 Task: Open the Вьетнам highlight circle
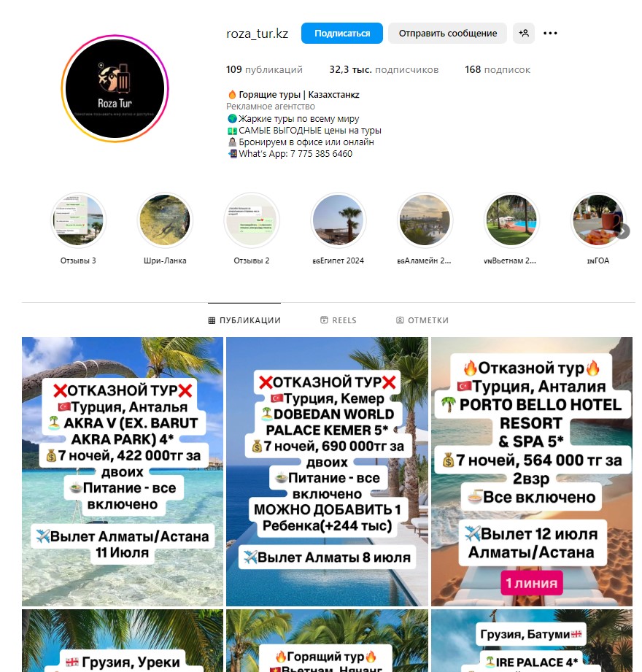click(x=511, y=220)
